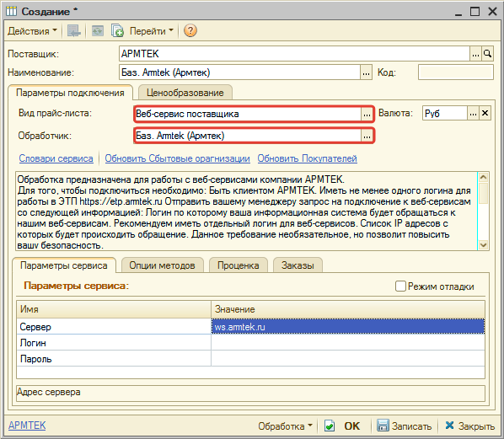Viewport: 504px width, 439px height.
Task: Open the Перейти dropdown menu
Action: (152, 31)
